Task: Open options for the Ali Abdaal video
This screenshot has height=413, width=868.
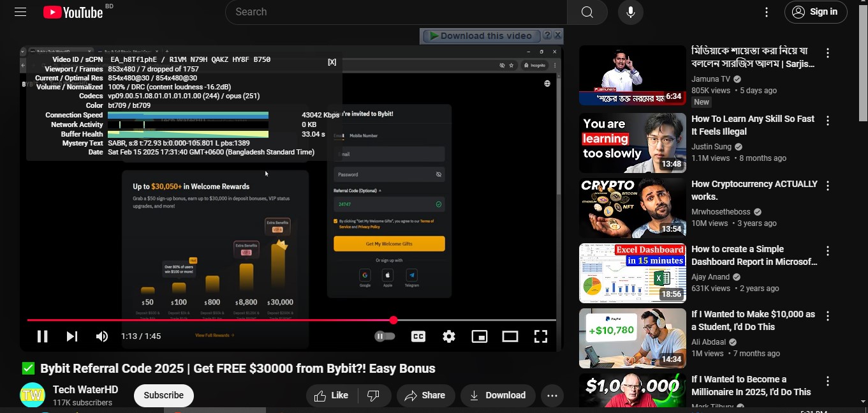Action: click(x=828, y=316)
